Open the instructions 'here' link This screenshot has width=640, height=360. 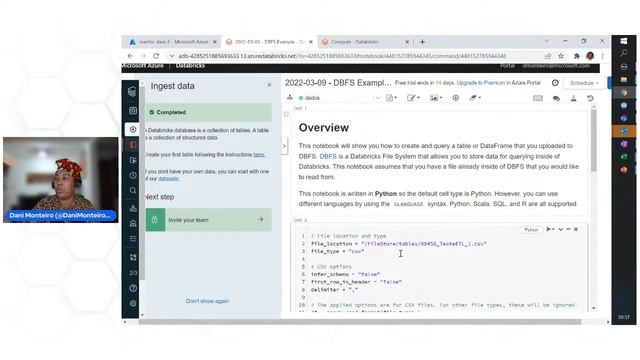click(259, 155)
